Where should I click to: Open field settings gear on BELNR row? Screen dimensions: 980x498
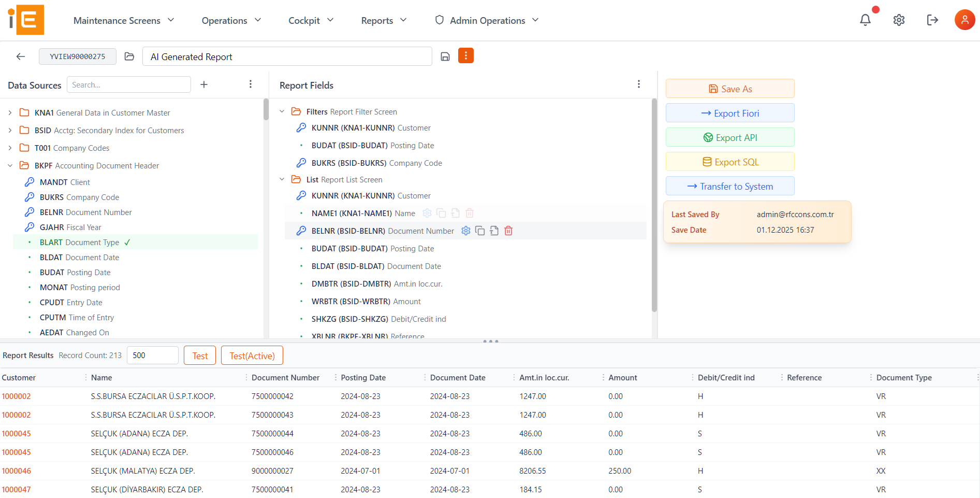[465, 231]
